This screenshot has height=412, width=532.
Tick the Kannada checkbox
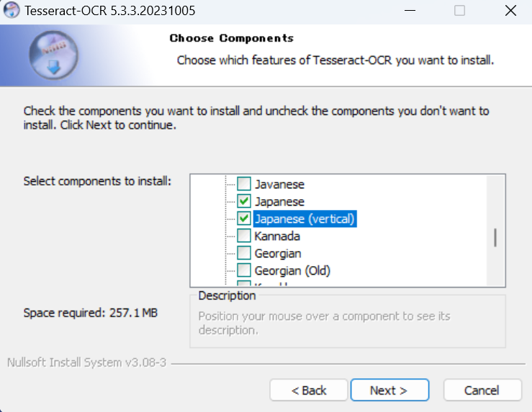[244, 236]
